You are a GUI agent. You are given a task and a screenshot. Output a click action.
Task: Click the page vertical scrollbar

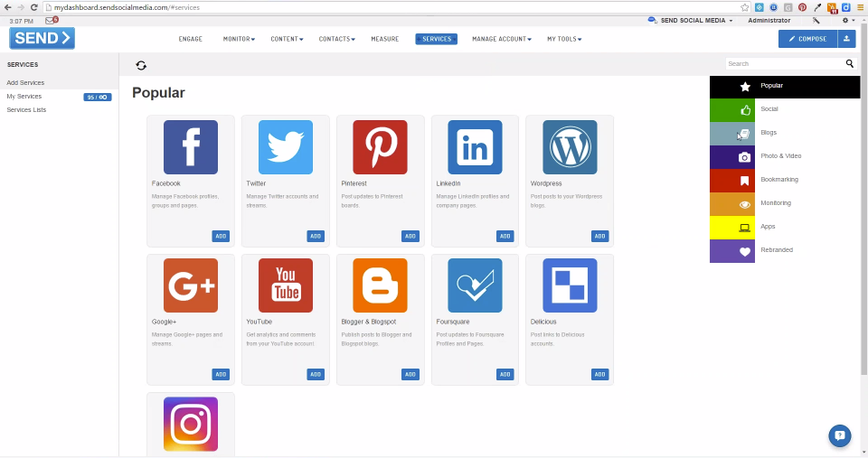click(864, 199)
